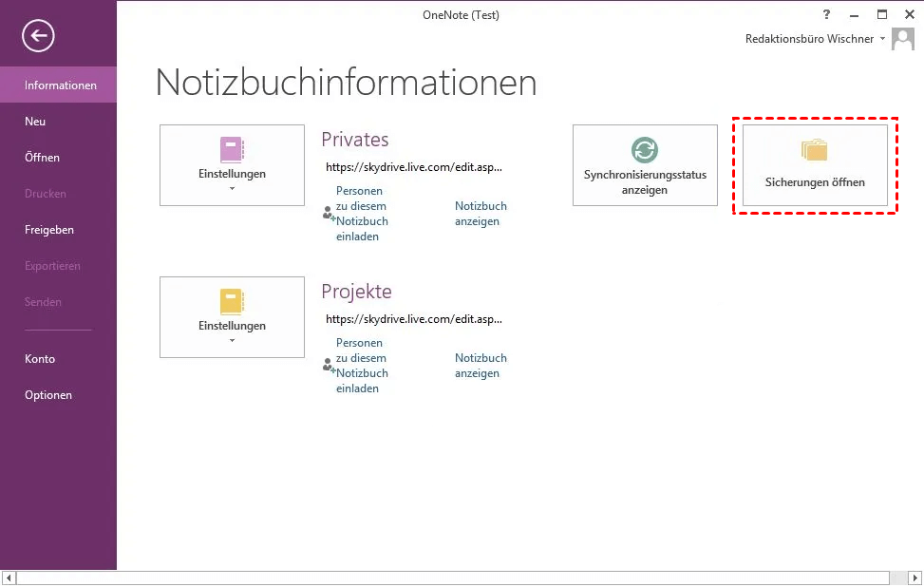Go back using the circled arrow
Image resolution: width=924 pixels, height=587 pixels.
click(x=38, y=36)
